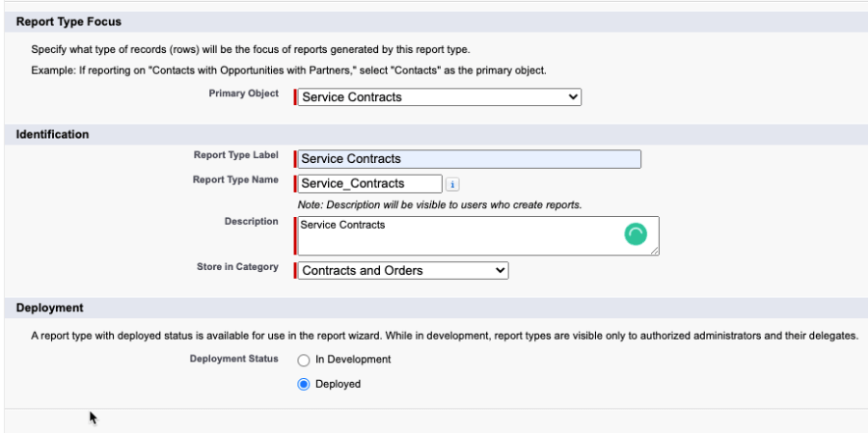Click the Description box resize handle
Viewport: 868px width, 433px height.
click(x=655, y=251)
